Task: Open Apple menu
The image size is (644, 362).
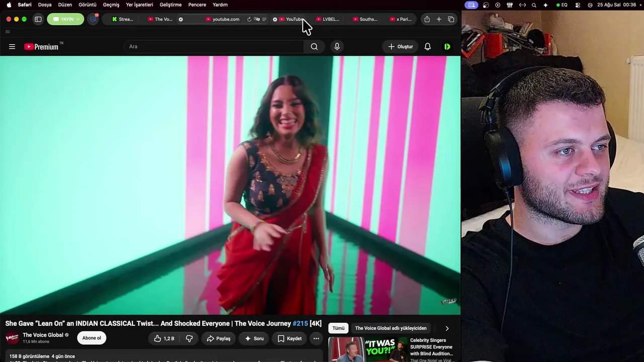Action: pyautogui.click(x=9, y=5)
